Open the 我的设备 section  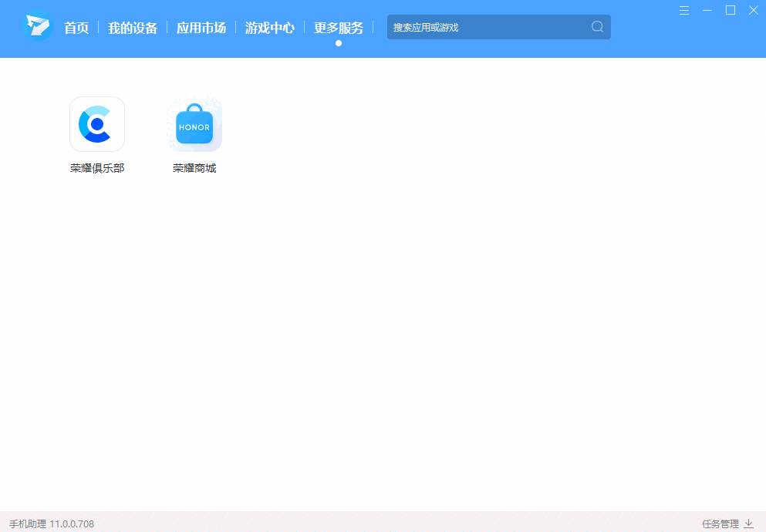[x=133, y=27]
